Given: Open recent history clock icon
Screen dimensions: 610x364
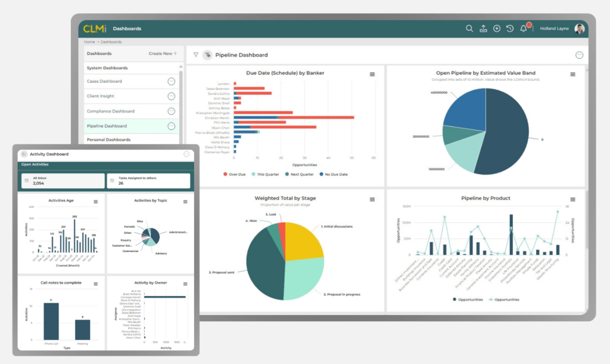Looking at the screenshot, I should [x=510, y=29].
